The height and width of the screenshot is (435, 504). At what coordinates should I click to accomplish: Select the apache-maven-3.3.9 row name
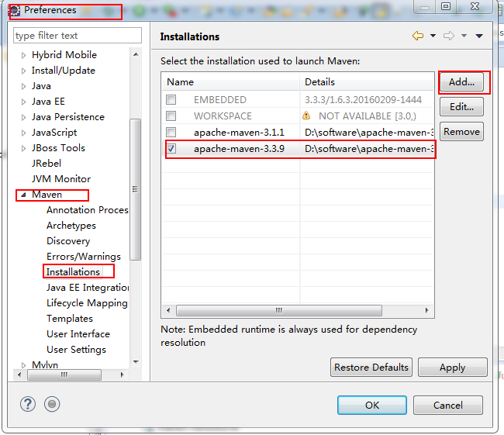[x=239, y=149]
